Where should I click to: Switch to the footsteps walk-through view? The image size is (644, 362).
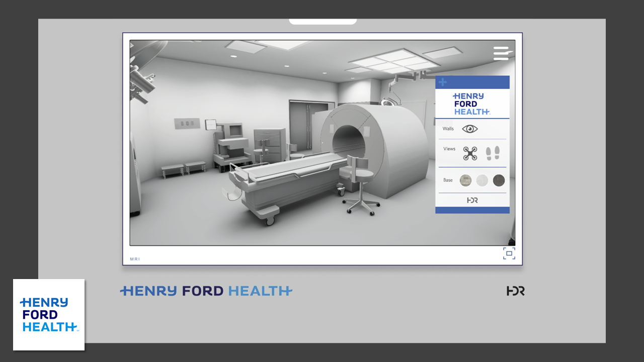[x=493, y=153]
